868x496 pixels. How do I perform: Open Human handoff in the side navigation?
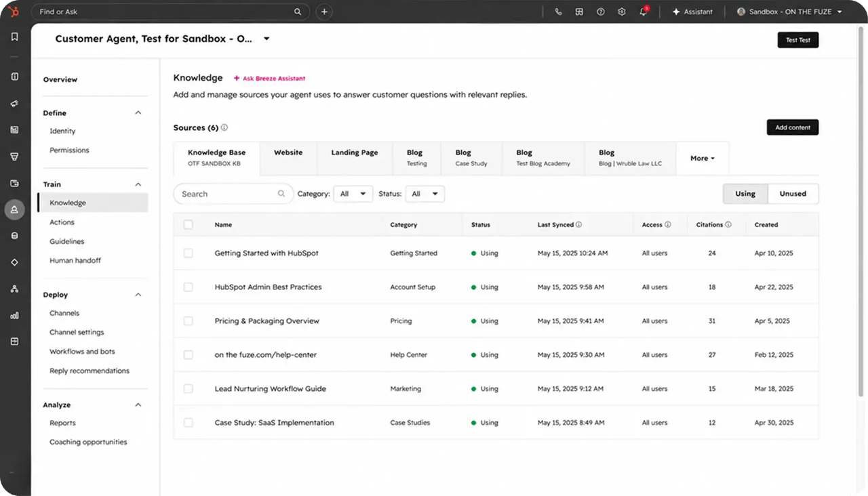(x=75, y=260)
